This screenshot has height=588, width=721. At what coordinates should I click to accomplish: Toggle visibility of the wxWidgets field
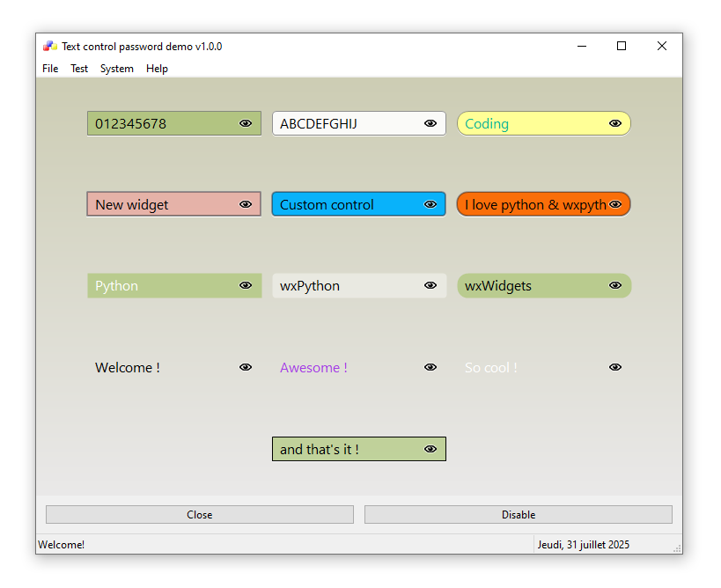[x=615, y=286]
